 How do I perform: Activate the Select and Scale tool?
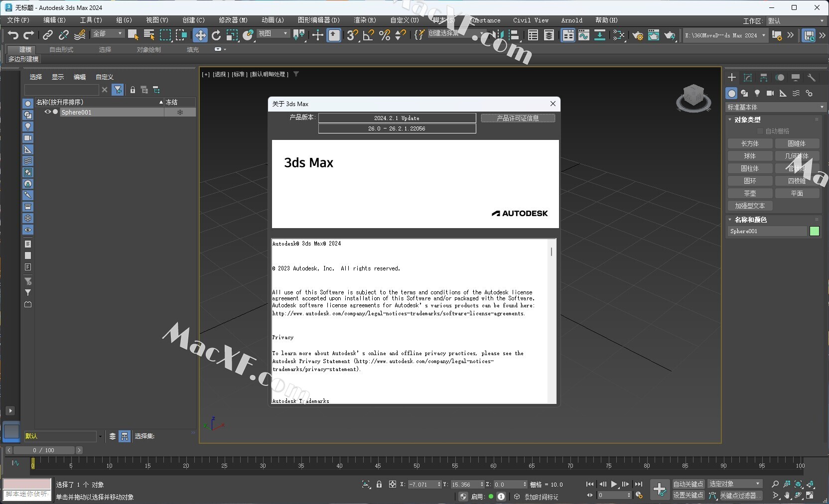point(232,35)
